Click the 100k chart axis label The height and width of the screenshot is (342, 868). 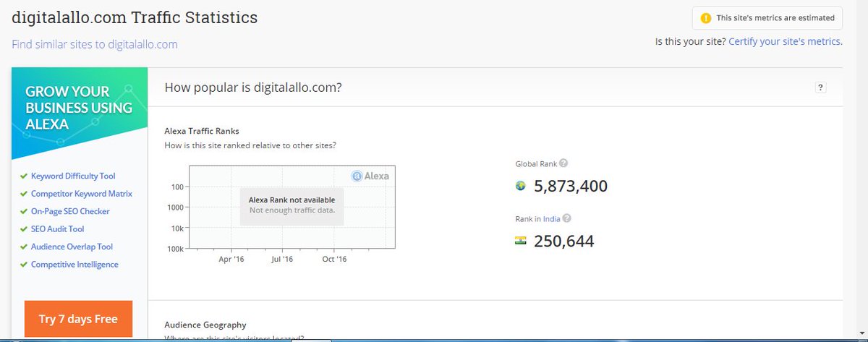click(x=176, y=248)
